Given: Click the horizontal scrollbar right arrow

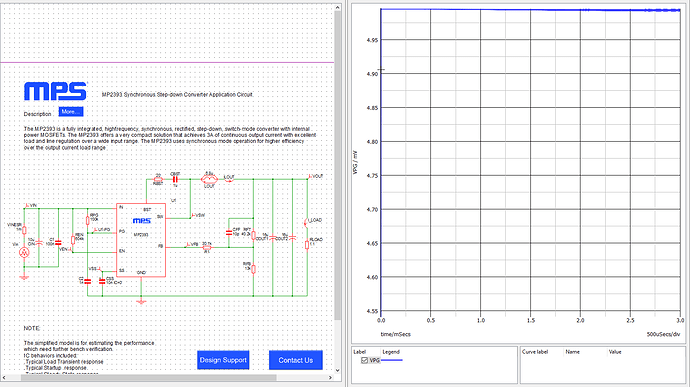Looking at the screenshot, I should 330,378.
